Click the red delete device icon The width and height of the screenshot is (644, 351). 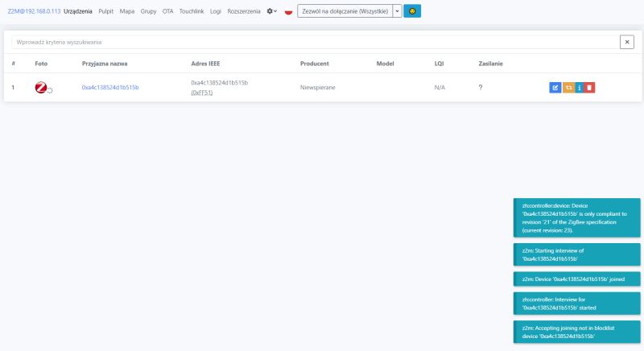pos(589,88)
